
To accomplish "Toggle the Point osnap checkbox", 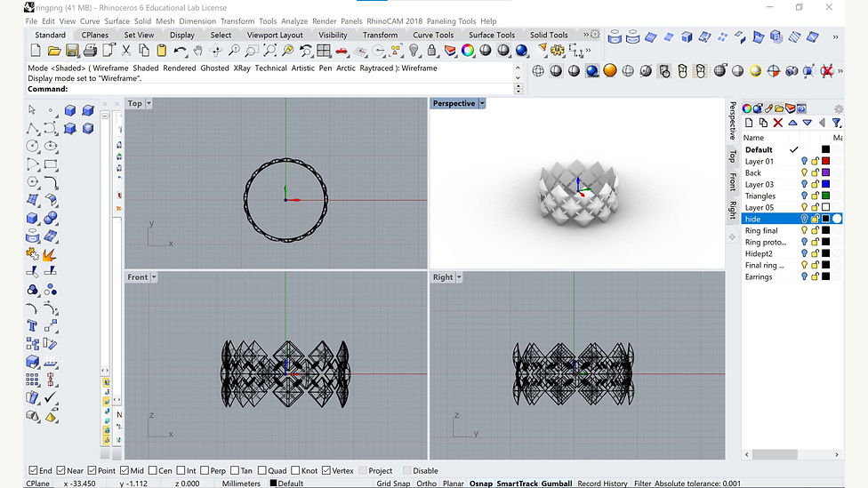I will point(92,470).
